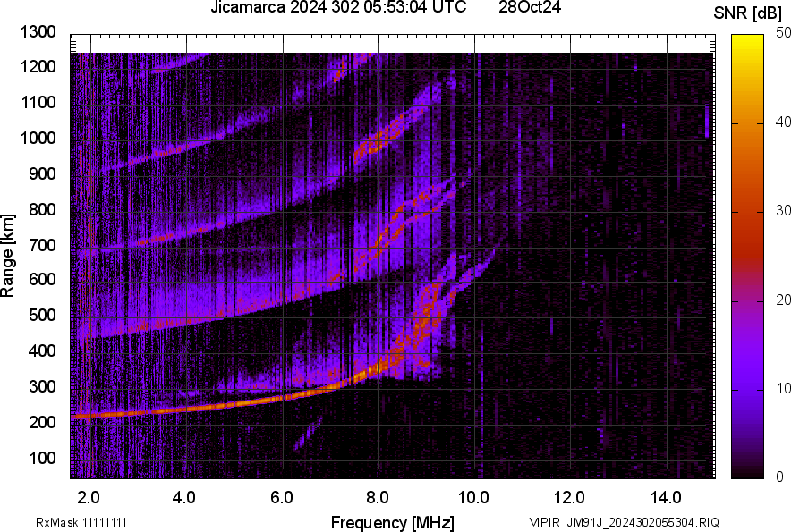Viewport: 791px width, 532px height.
Task: Click the y-axis tick label '1200'
Action: pos(38,66)
